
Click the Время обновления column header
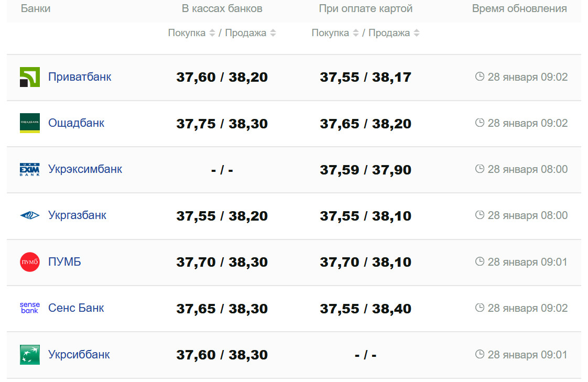(x=519, y=9)
